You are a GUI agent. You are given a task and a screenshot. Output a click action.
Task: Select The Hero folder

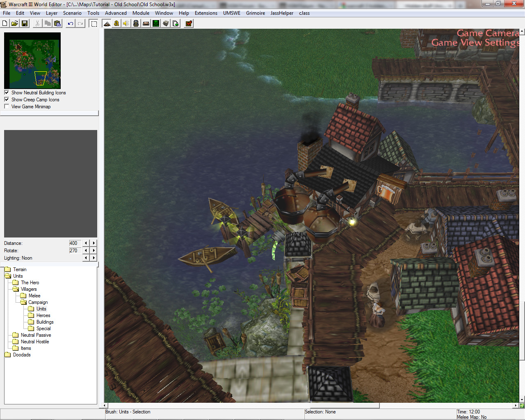point(30,283)
